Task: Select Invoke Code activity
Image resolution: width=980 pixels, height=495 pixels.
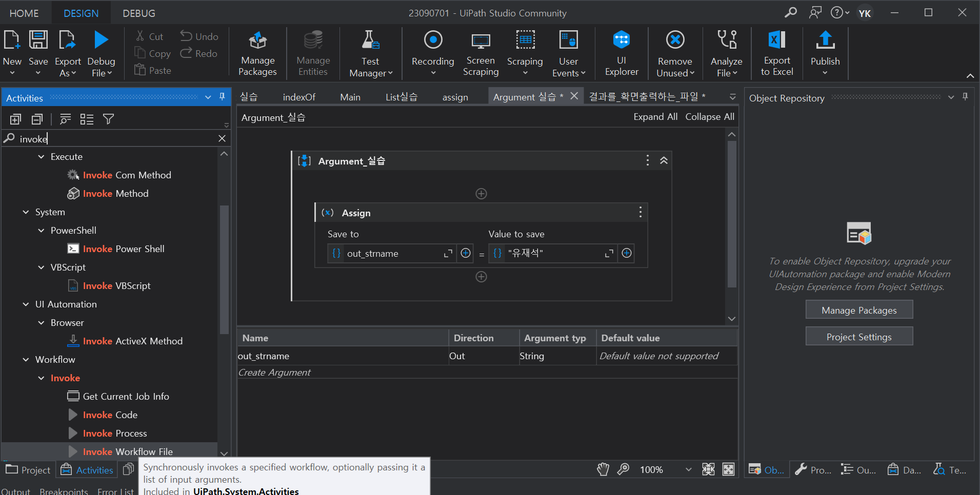Action: click(x=110, y=415)
